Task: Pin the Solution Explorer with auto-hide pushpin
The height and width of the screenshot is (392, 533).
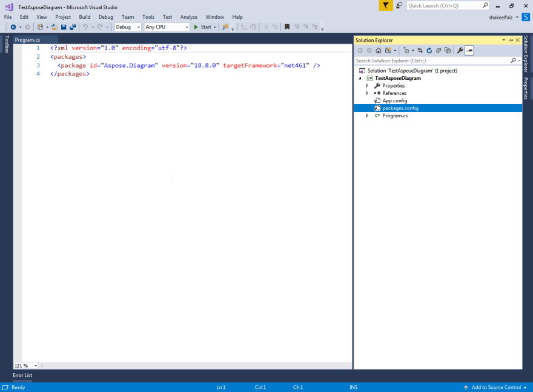Action: pyautogui.click(x=511, y=40)
